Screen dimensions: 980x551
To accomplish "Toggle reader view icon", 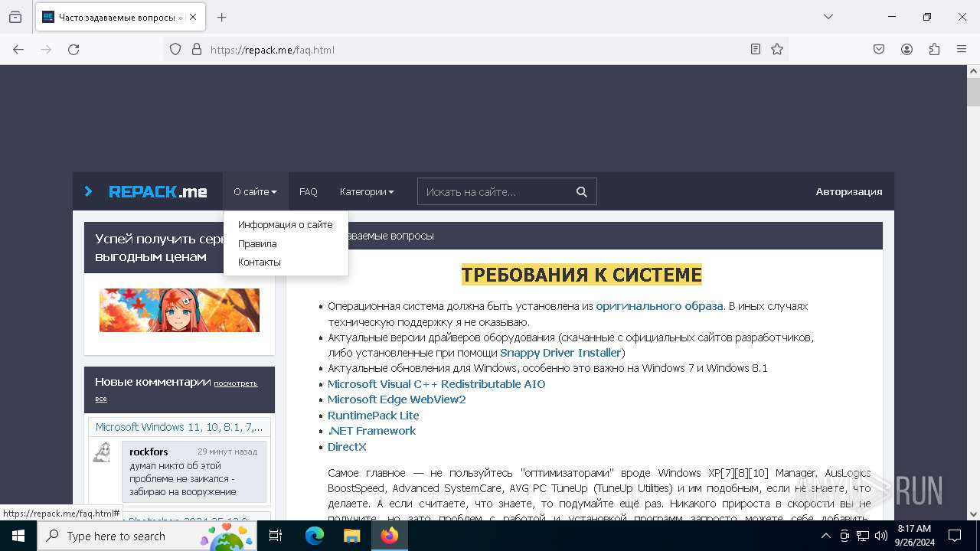I will [756, 50].
